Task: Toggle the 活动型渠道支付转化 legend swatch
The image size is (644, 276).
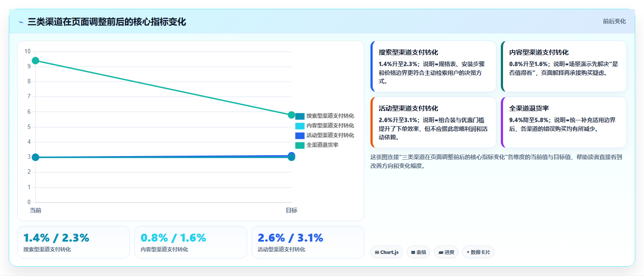Action: (300, 135)
